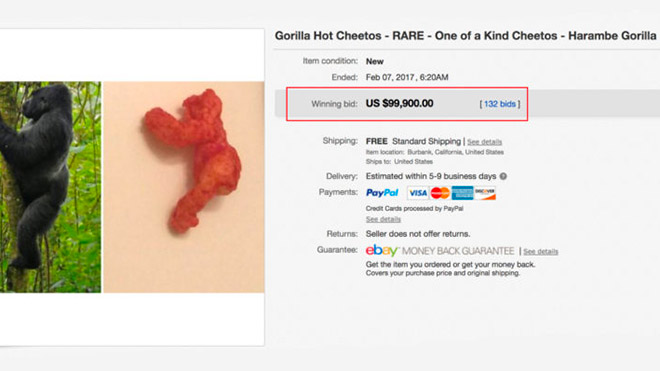Click the Gorilla Hot Cheetos listing title
The height and width of the screenshot is (371, 660).
tap(466, 36)
